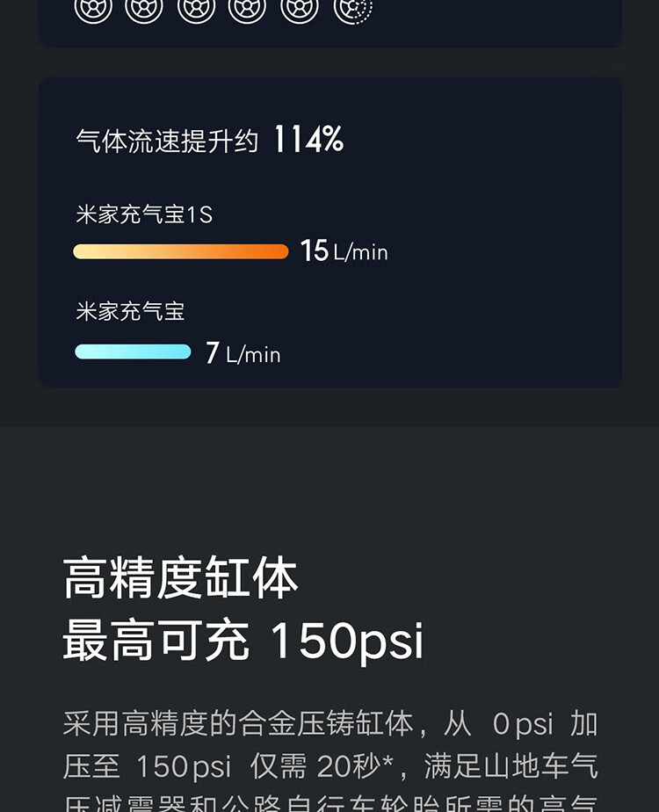Select the 米家充气宝1S label
659x812 pixels.
(x=144, y=214)
